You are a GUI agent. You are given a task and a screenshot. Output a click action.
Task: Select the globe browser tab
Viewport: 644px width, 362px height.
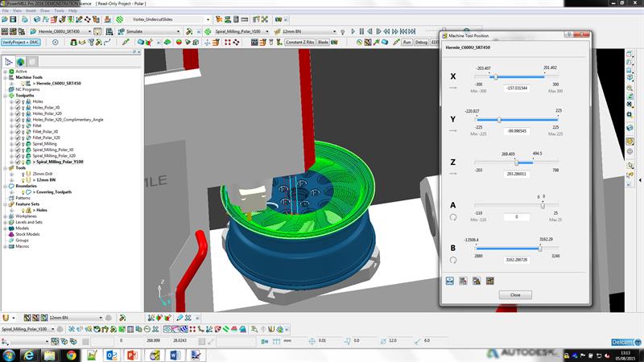coord(21,62)
